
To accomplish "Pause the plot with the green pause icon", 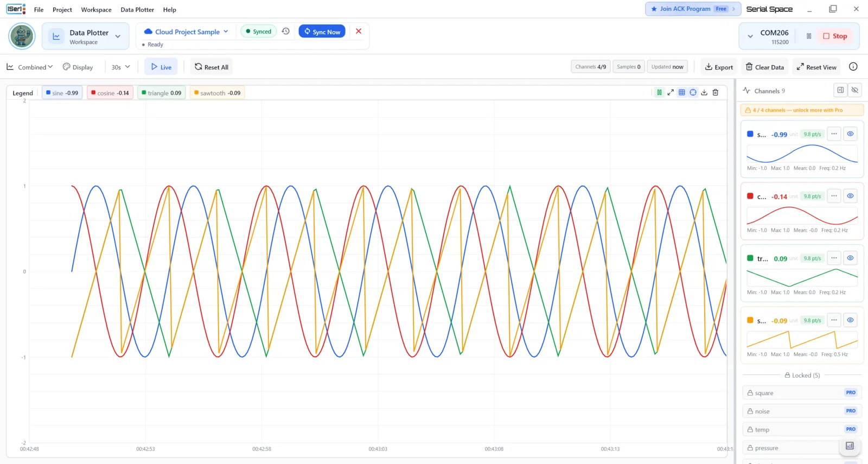I will (x=659, y=93).
